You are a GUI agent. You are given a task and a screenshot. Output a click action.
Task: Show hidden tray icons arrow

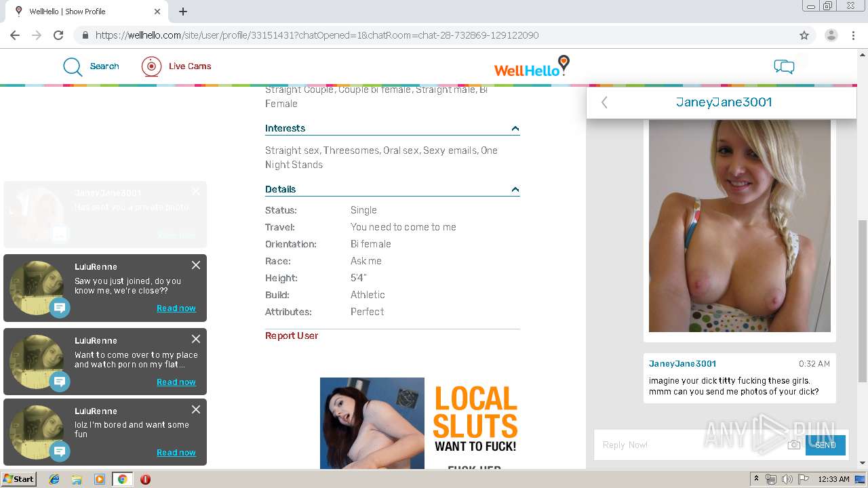point(756,479)
